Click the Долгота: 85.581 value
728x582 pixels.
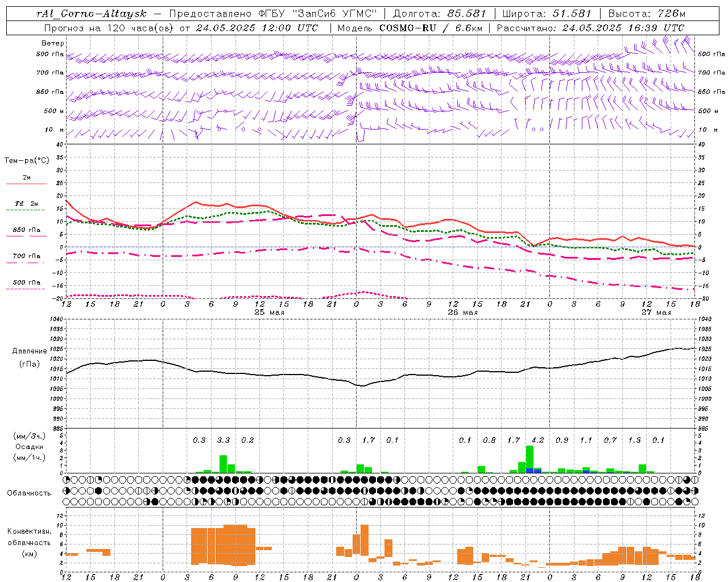click(439, 14)
